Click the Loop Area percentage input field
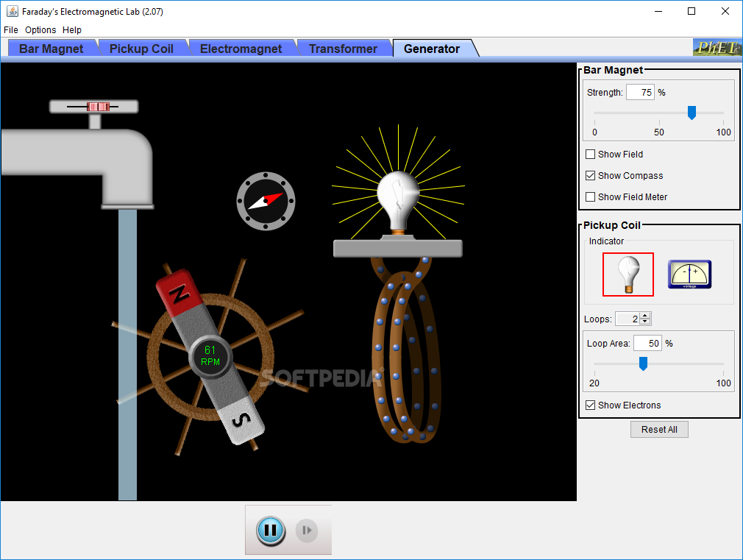 [x=648, y=344]
